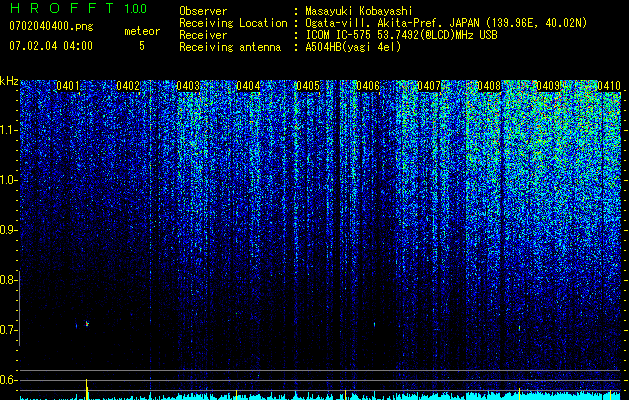Select the filename 0702040400.png
Image resolution: width=629 pixels, height=400 pixels.
pos(51,26)
